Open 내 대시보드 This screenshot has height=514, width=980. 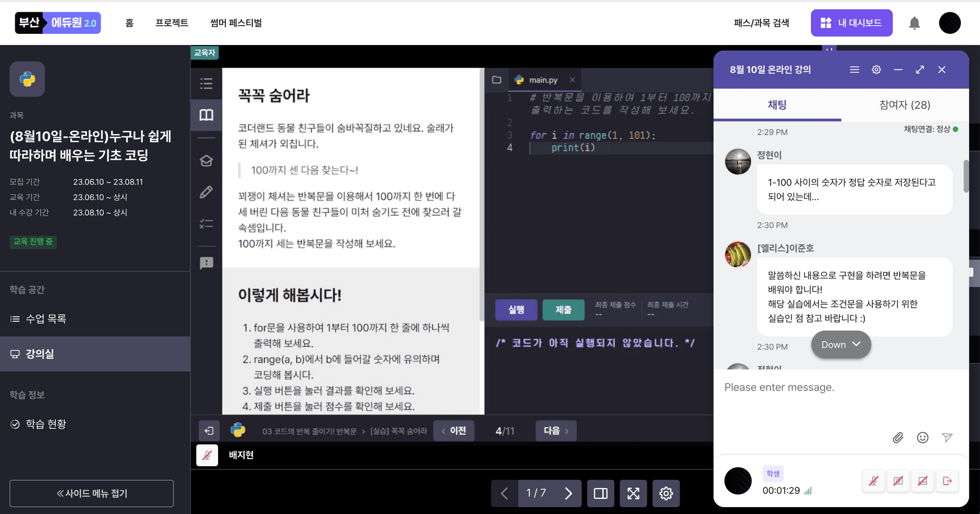click(852, 23)
